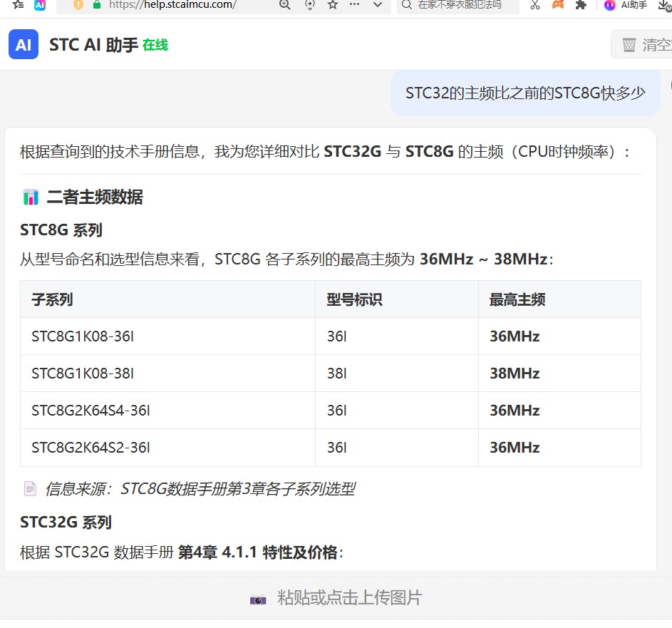This screenshot has height=628, width=672.
Task: Open the three-dot more options in address bar
Action: 354,4
